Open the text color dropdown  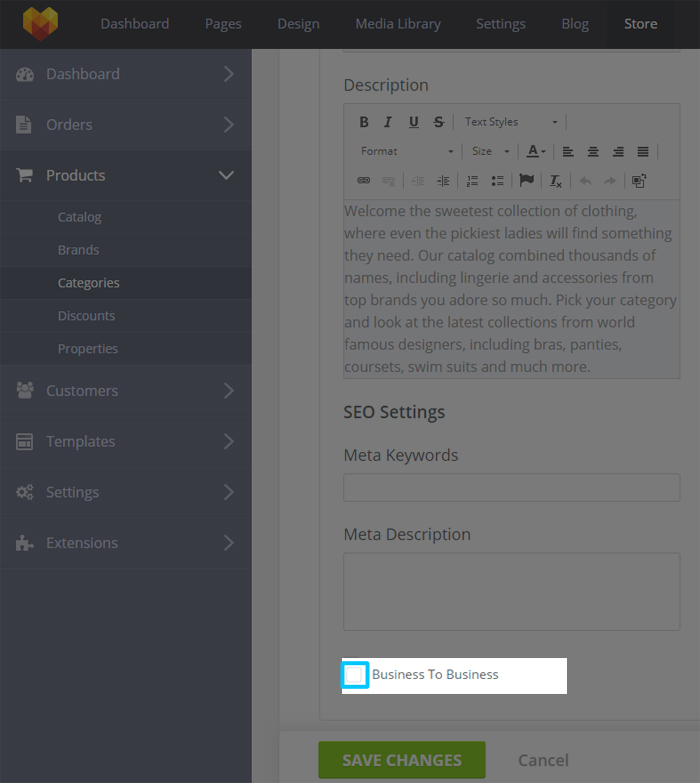pos(536,151)
